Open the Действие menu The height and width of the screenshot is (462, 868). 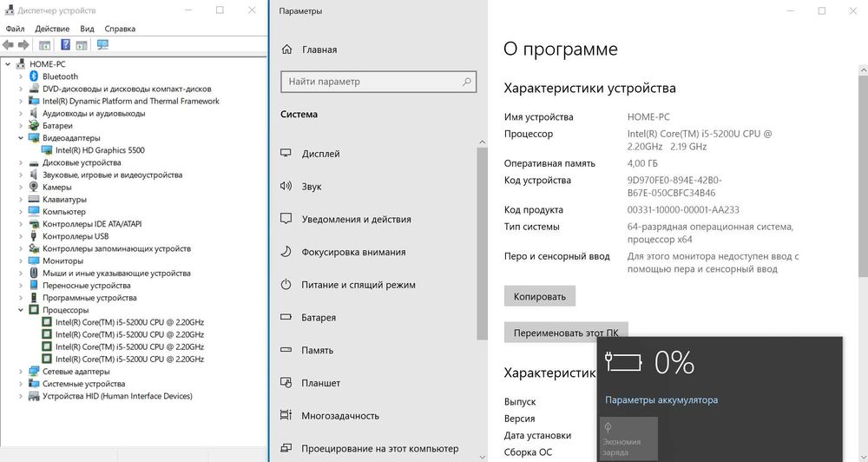(52, 29)
